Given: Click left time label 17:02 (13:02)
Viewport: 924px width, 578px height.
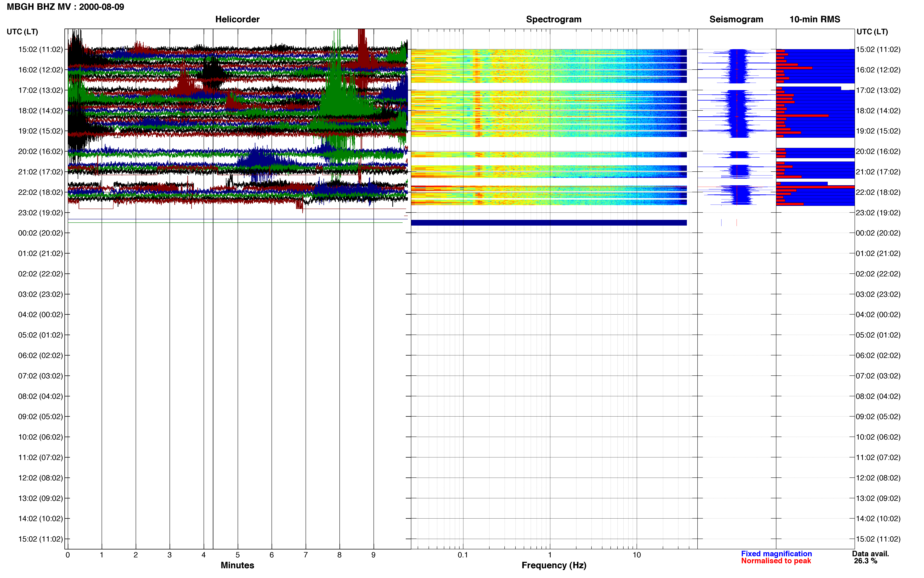Looking at the screenshot, I should click(x=41, y=90).
